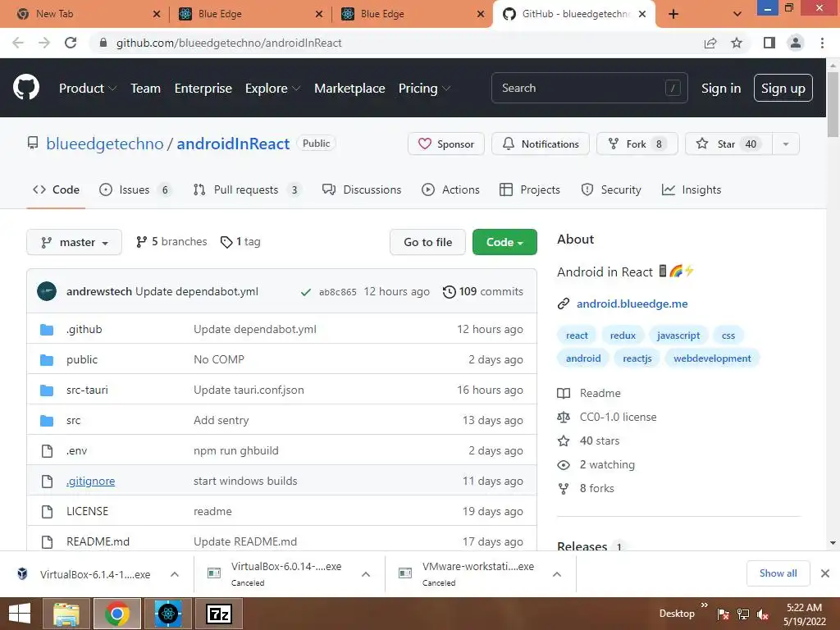Expand the Star lists dropdown arrow
Viewport: 840px width, 630px height.
coord(785,144)
